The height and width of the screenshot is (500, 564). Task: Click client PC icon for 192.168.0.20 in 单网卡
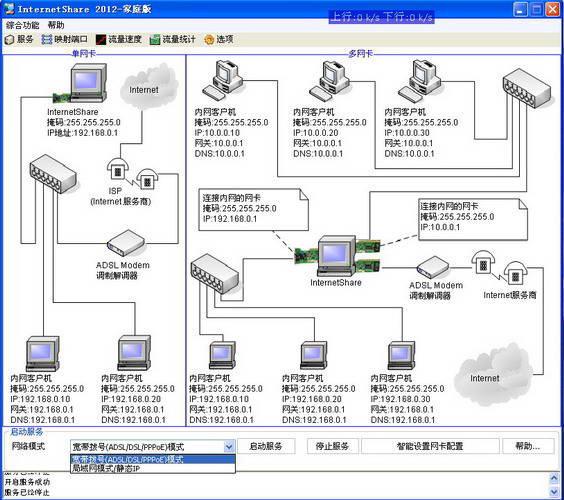[x=135, y=353]
